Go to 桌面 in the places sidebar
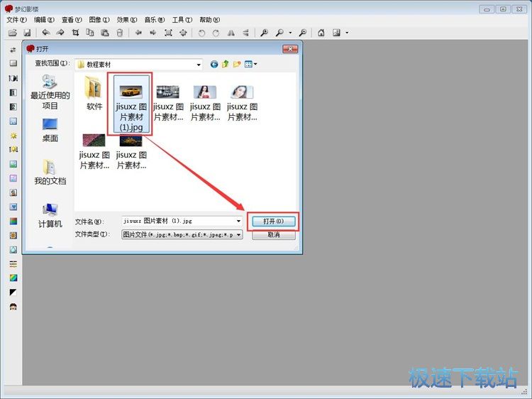 tap(50, 130)
